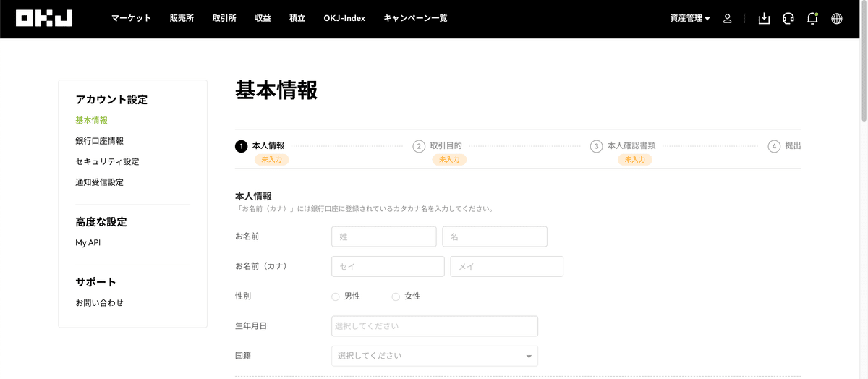The height and width of the screenshot is (379, 868).
Task: Open the headset support icon
Action: 788,19
